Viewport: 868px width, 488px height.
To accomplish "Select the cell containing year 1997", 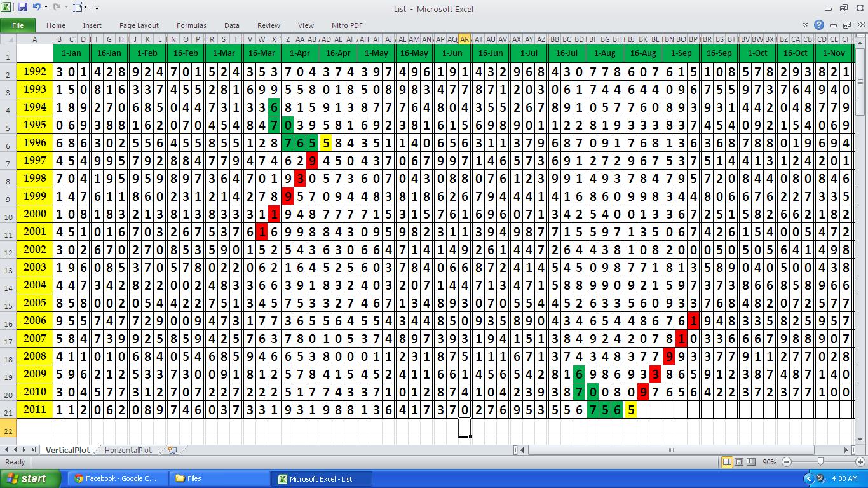I will tap(34, 161).
